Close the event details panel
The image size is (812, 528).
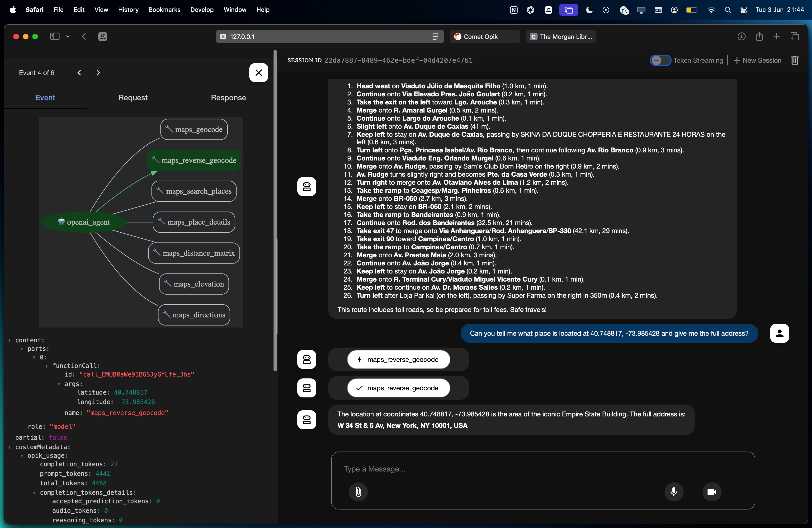[x=259, y=73]
